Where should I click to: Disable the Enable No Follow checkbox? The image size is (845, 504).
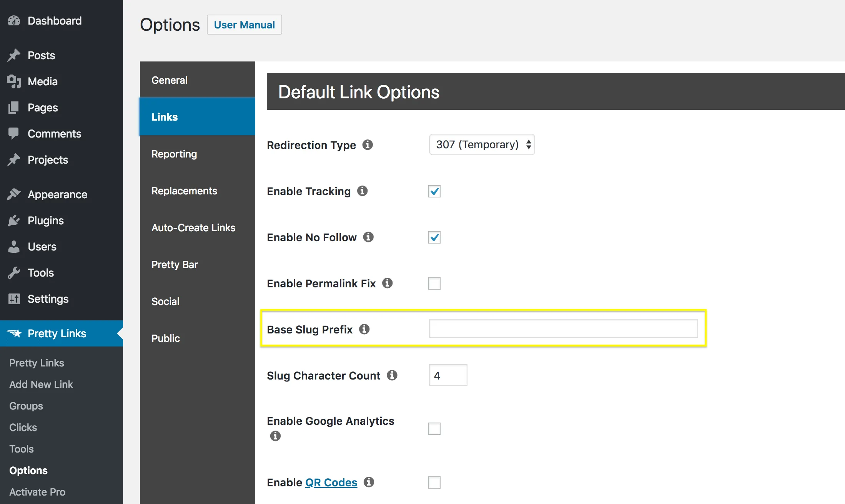tap(434, 237)
